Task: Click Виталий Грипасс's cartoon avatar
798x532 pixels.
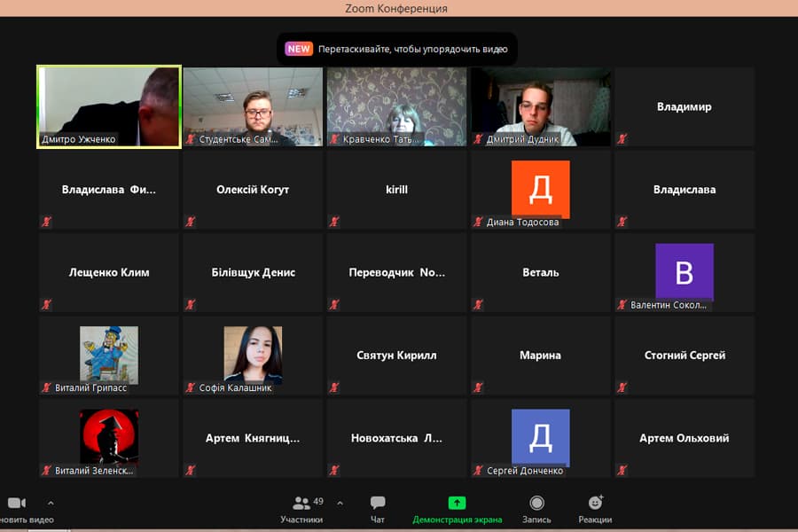Action: click(109, 355)
